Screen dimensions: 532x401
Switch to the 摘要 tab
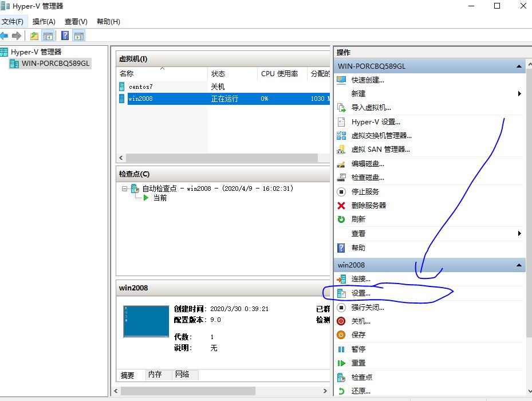(x=128, y=375)
